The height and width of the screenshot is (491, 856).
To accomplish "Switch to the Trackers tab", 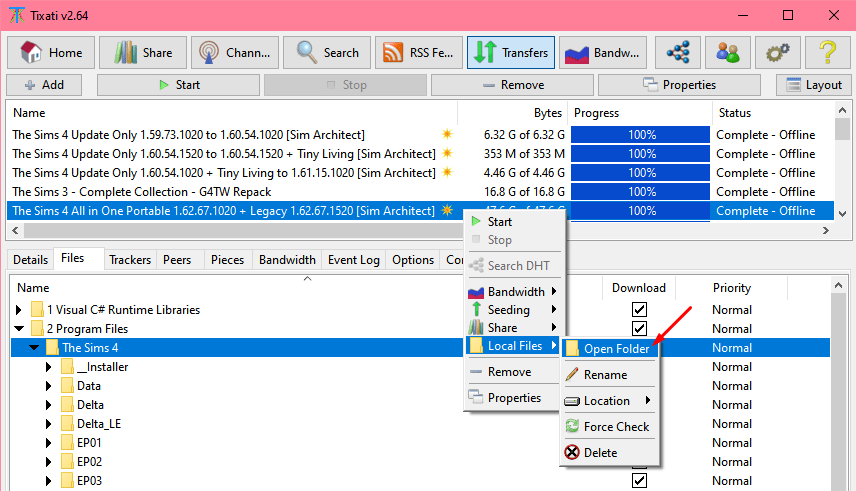I will pyautogui.click(x=130, y=259).
